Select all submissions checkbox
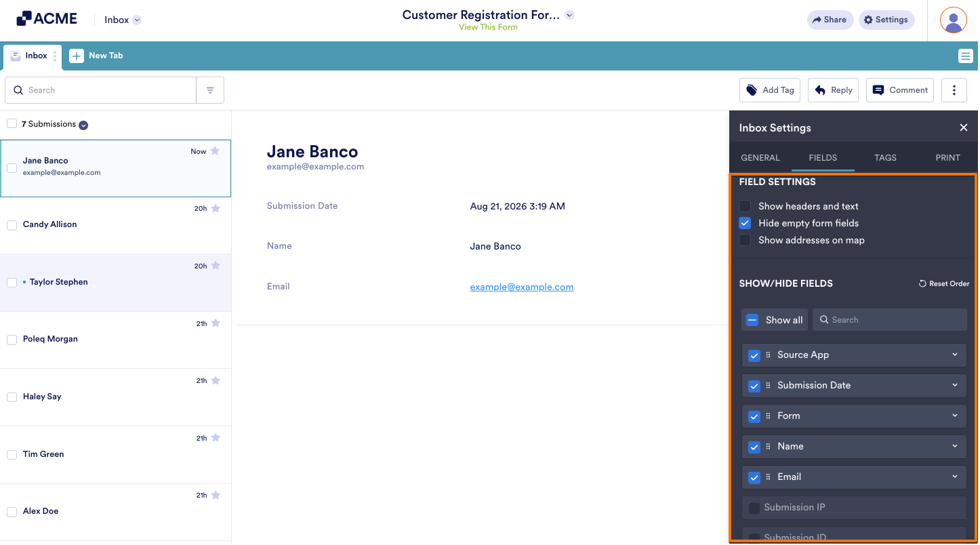Image resolution: width=980 pixels, height=545 pixels. tap(12, 123)
